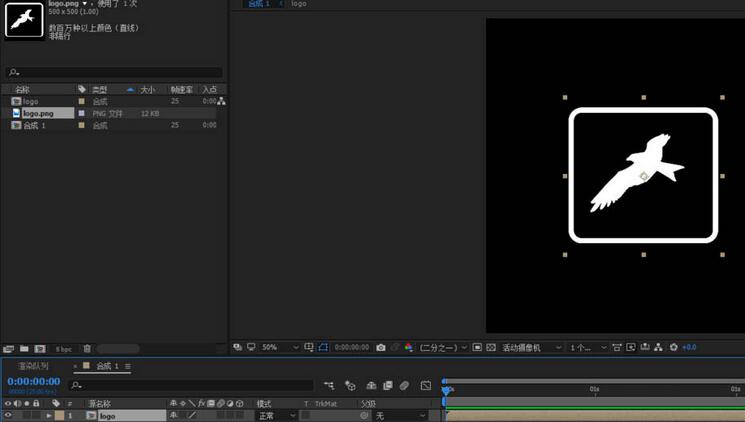Toggle transparency grid in viewer footer
Image resolution: width=745 pixels, height=422 pixels.
(x=492, y=347)
